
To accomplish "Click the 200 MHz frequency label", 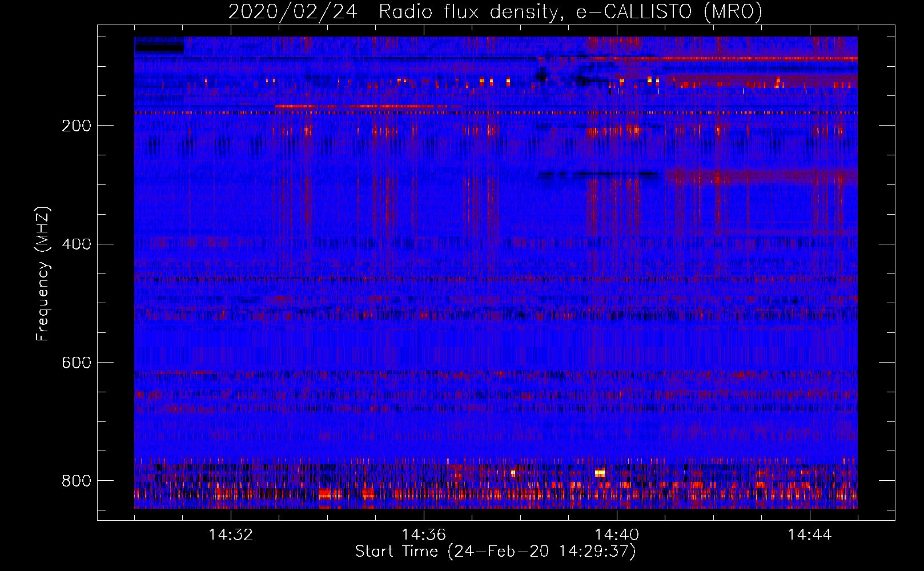I will (77, 126).
